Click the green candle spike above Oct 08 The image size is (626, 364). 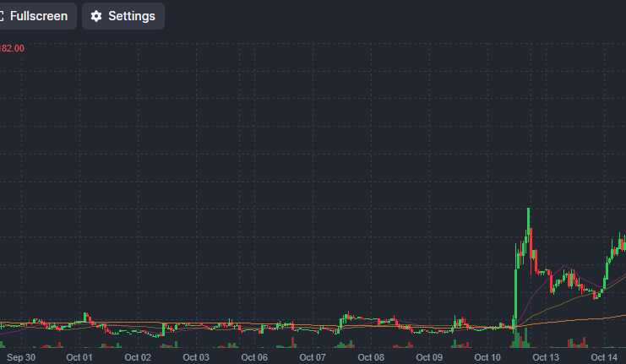[x=346, y=317]
